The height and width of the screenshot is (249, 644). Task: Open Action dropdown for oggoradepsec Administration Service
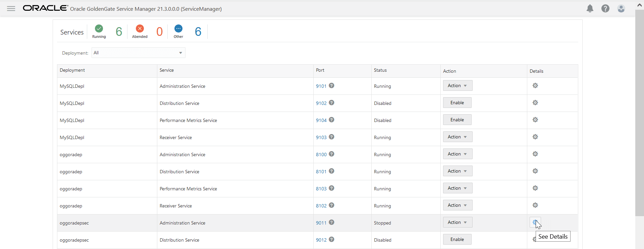tap(457, 223)
